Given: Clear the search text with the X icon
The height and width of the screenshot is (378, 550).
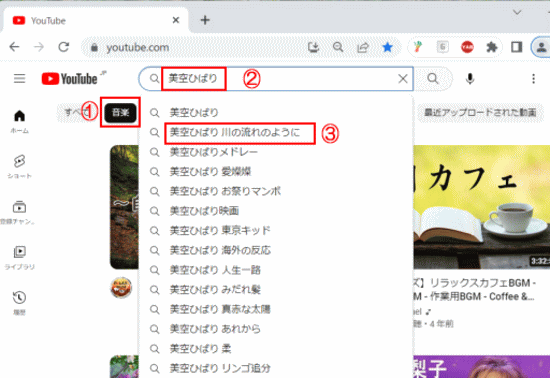Looking at the screenshot, I should tap(403, 79).
